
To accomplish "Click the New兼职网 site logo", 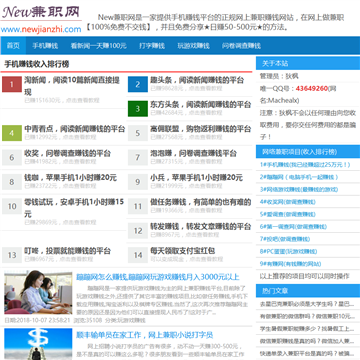I will pyautogui.click(x=41, y=12).
